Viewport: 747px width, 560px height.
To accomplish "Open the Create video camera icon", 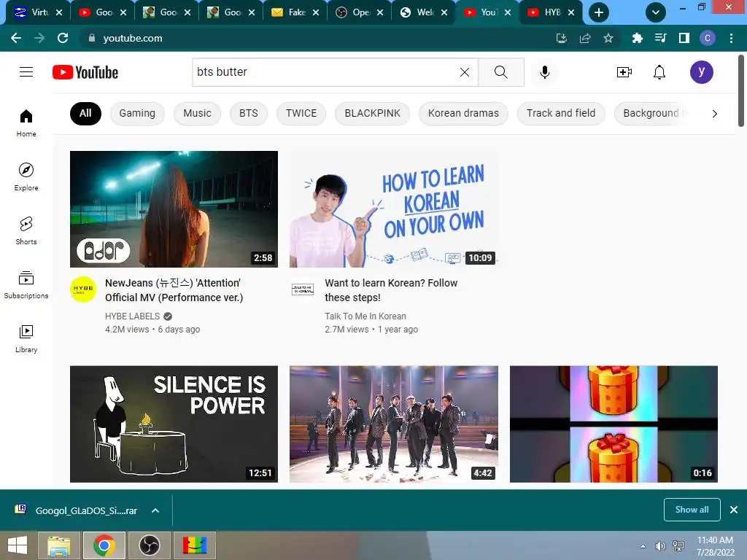I will pyautogui.click(x=624, y=72).
